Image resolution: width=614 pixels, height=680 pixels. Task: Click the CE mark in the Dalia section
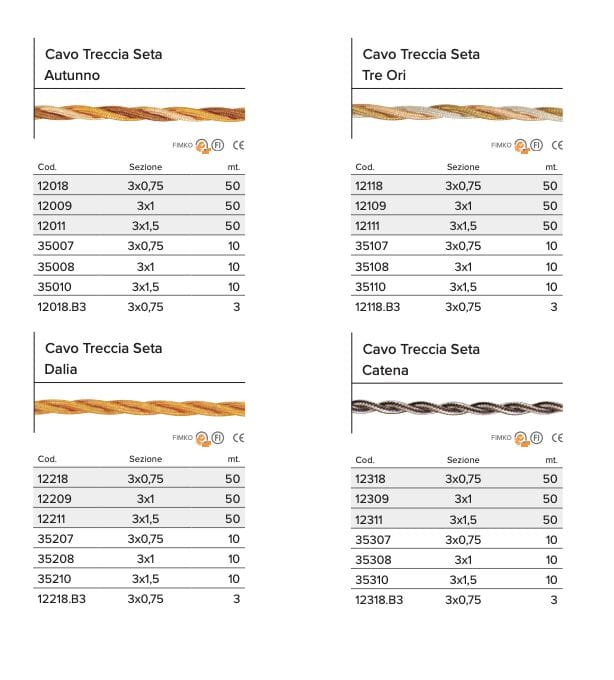point(238,437)
